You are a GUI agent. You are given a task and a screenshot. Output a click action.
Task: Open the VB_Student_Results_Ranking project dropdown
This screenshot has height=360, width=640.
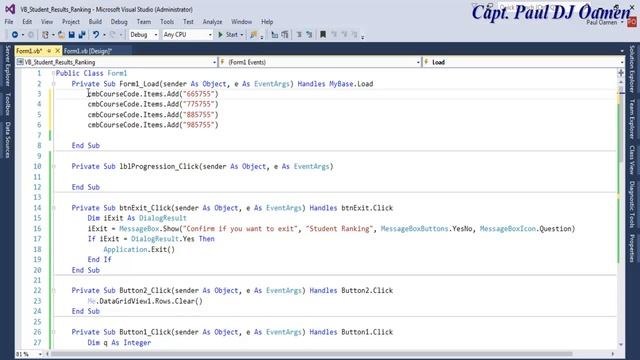coord(116,62)
